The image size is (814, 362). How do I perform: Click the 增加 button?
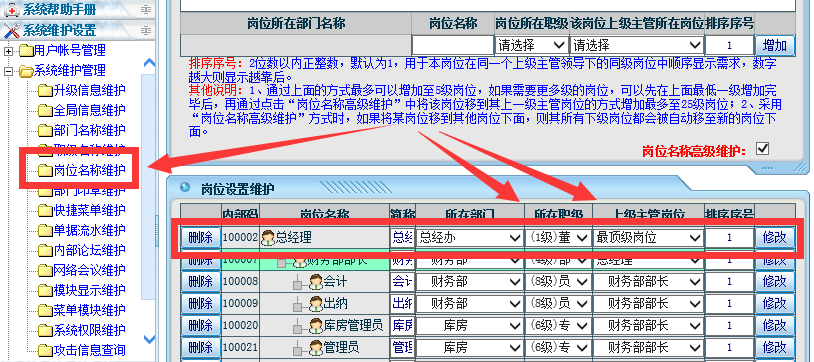(775, 45)
